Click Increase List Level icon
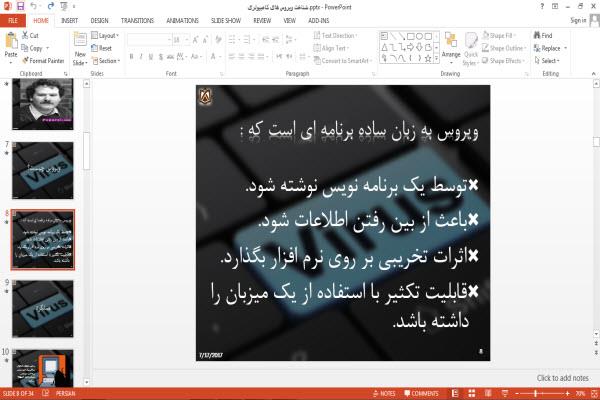Screen dimensions: 600x400 coord(276,39)
